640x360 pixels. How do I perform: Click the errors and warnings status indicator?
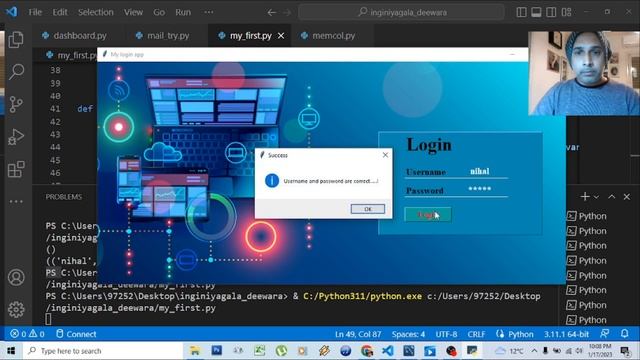point(27,334)
